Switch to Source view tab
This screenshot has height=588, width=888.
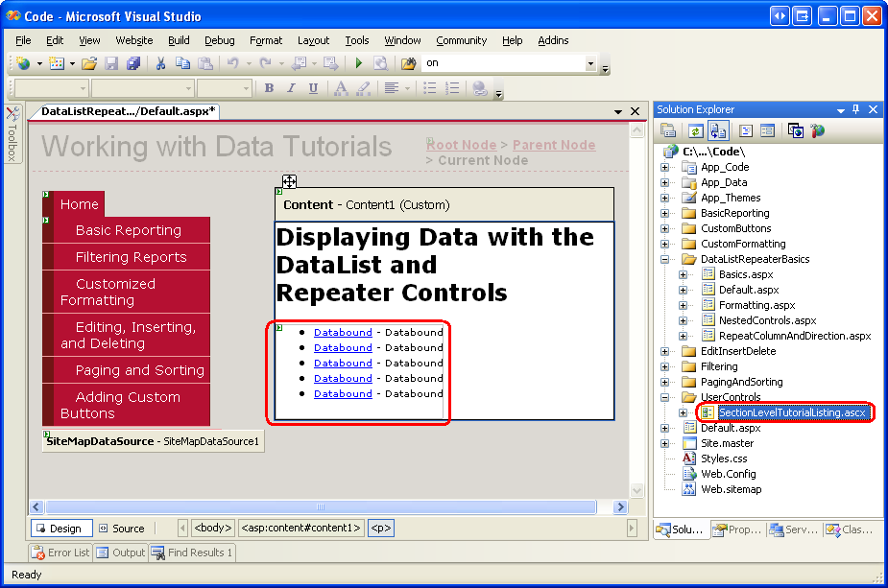pos(121,529)
